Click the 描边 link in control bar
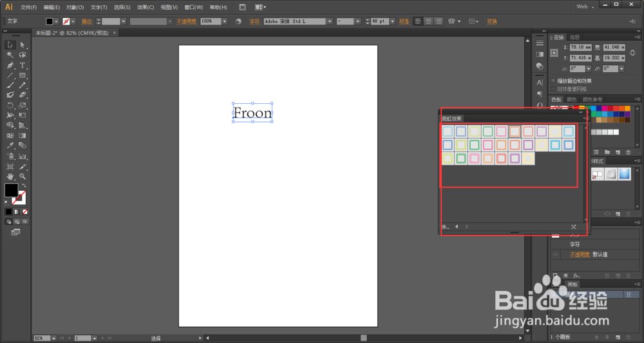644x343 pixels. (87, 21)
